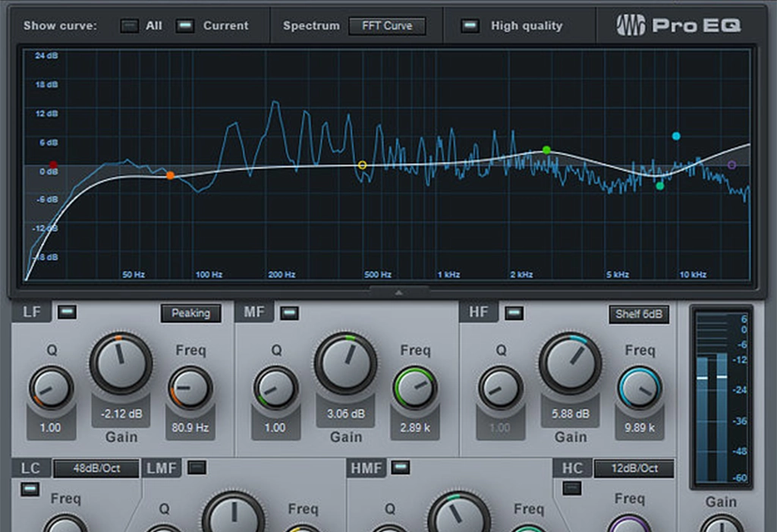
Task: Click the red low-cut node on curve
Action: coord(53,165)
